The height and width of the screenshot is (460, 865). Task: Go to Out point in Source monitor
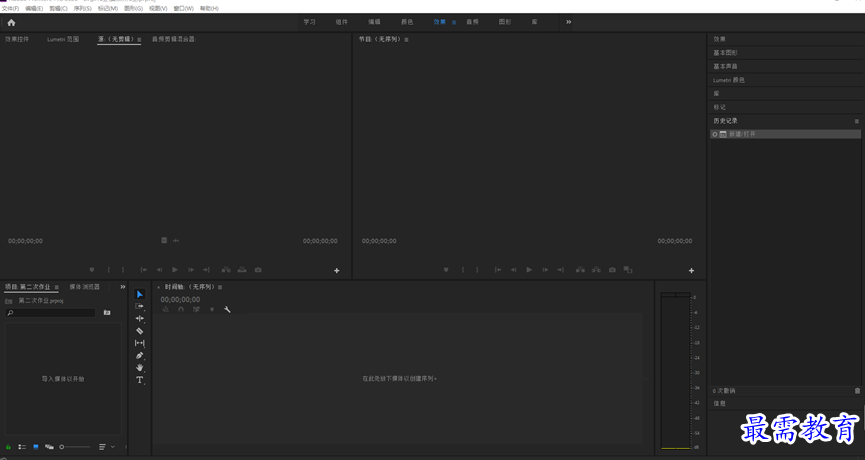point(206,270)
